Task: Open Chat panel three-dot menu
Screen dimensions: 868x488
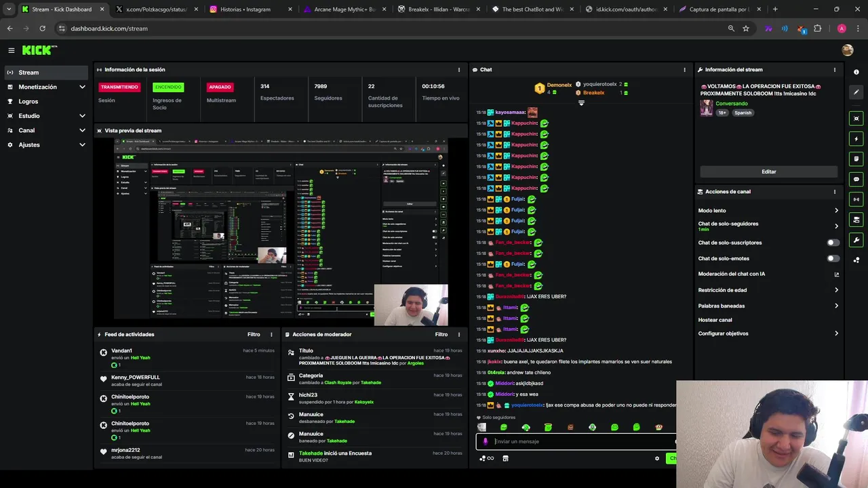Action: [x=684, y=70]
